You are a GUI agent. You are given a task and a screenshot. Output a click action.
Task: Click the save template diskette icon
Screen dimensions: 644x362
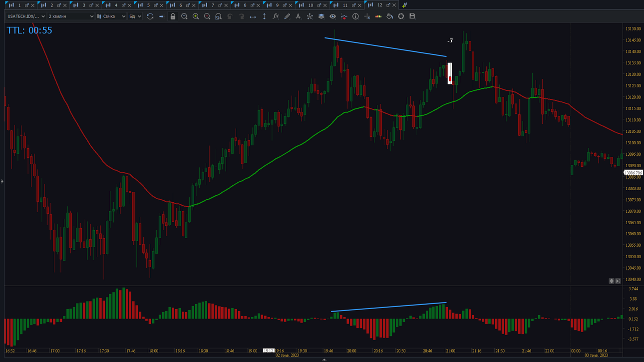[412, 16]
